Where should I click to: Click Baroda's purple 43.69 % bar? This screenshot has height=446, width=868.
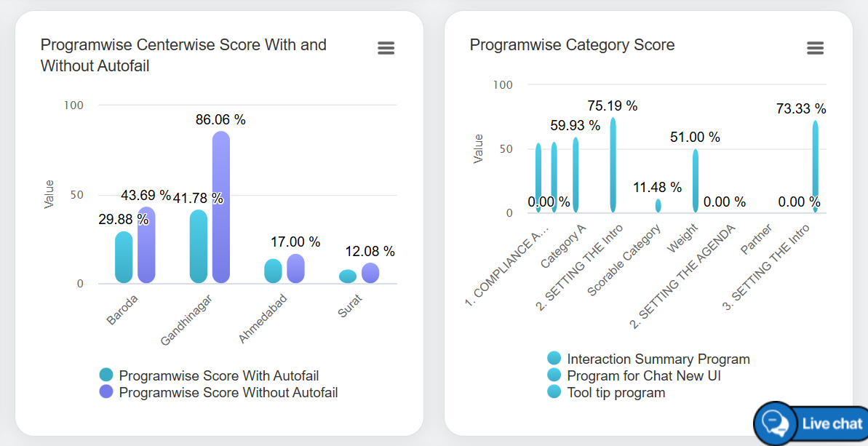[x=146, y=247]
